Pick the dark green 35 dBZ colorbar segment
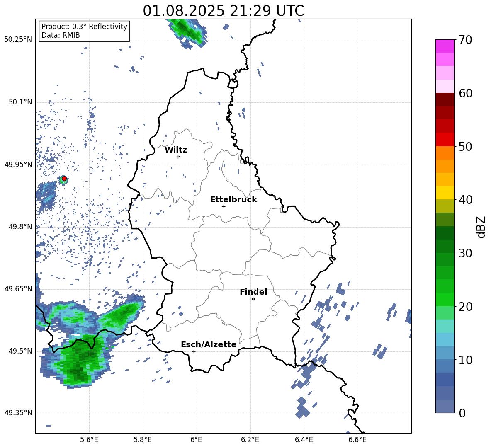Image resolution: width=491 pixels, height=448 pixels. point(445,233)
